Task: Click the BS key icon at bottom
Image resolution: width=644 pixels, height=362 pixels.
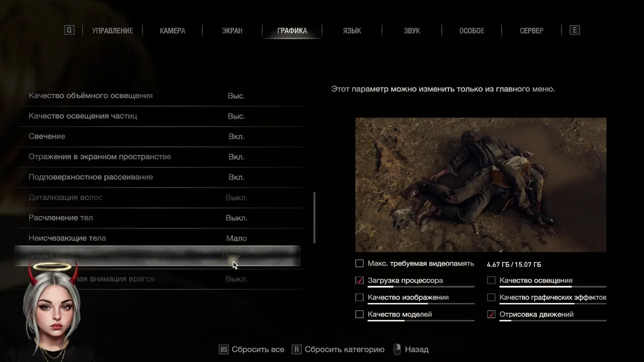Action: point(224,349)
